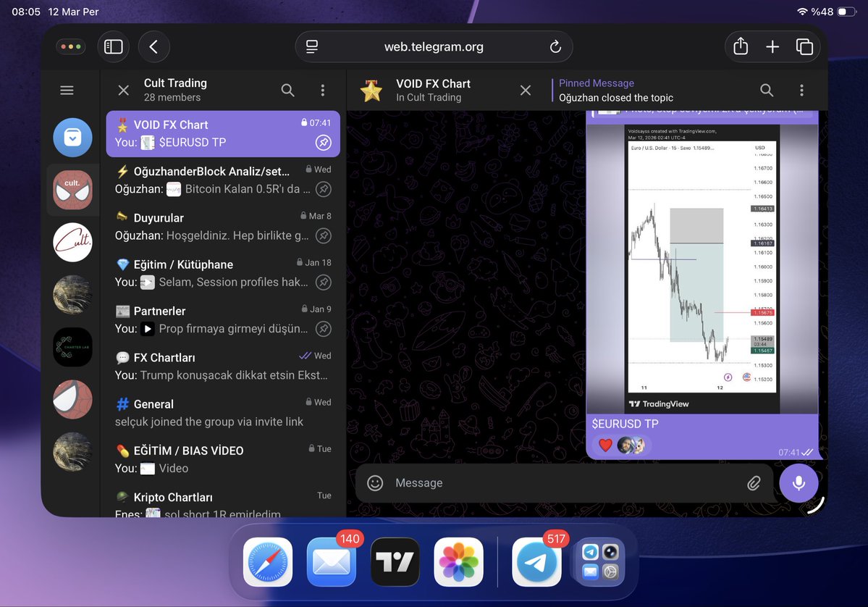Viewport: 868px width, 607px height.
Task: Toggle pin on Duyurular topic
Action: point(324,236)
